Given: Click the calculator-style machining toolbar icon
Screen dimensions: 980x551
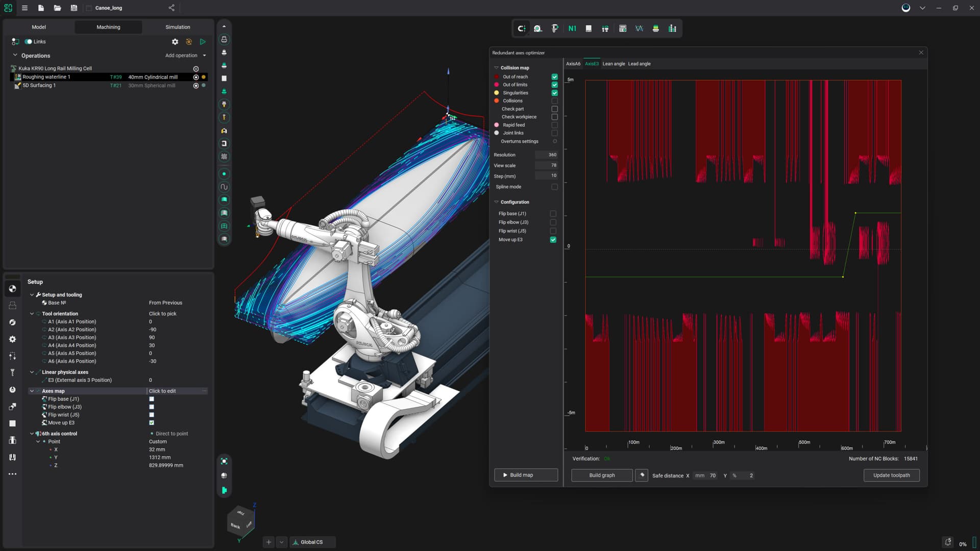Looking at the screenshot, I should pyautogui.click(x=623, y=29).
